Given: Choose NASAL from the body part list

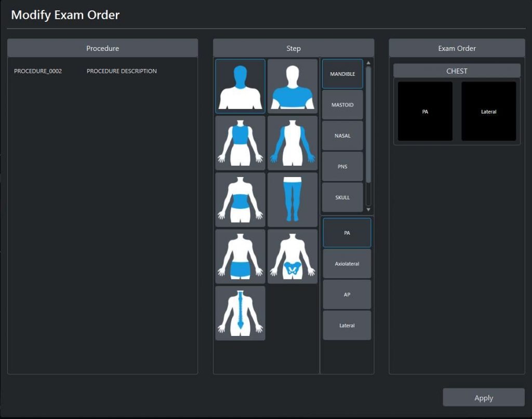Looking at the screenshot, I should tap(342, 136).
